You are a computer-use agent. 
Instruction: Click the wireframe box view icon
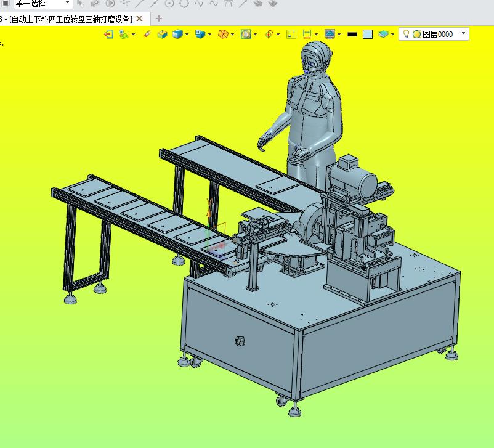tap(162, 34)
